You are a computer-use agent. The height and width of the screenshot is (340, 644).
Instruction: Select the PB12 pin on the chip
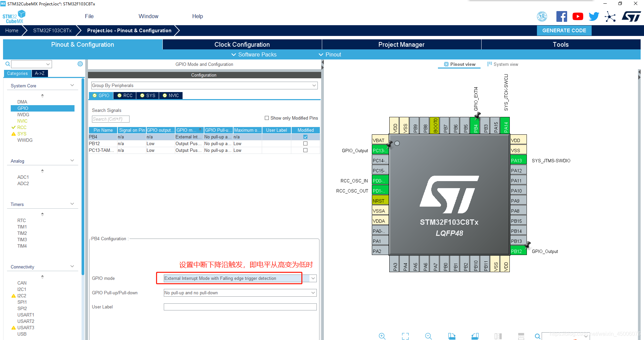[x=518, y=251]
